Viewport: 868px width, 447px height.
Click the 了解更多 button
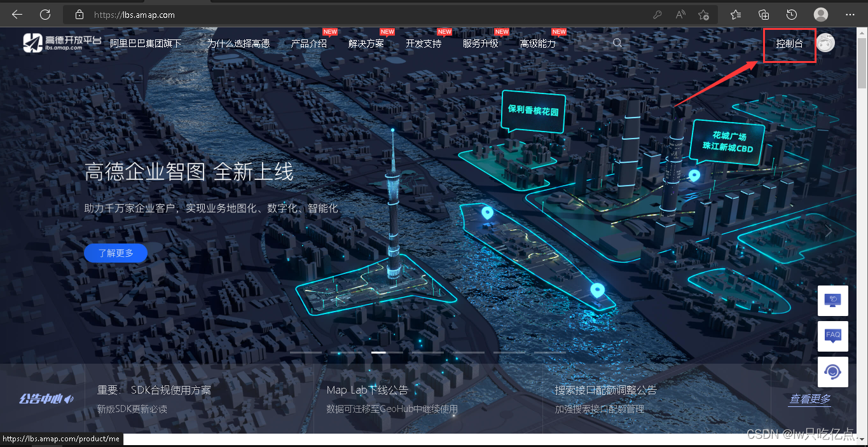[x=116, y=253]
